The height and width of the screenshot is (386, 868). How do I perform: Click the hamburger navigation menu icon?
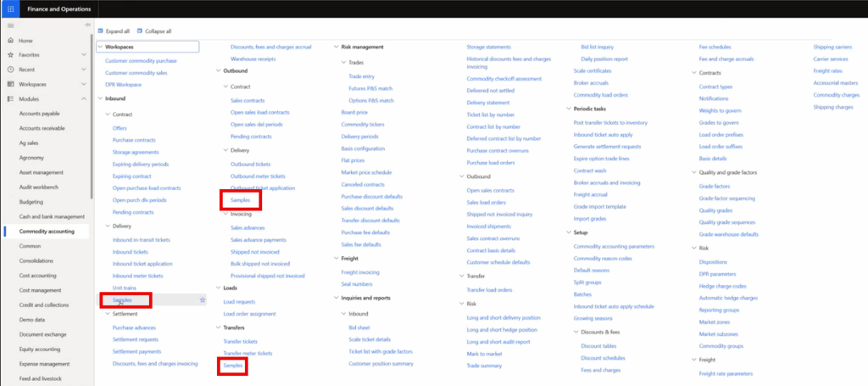10,26
